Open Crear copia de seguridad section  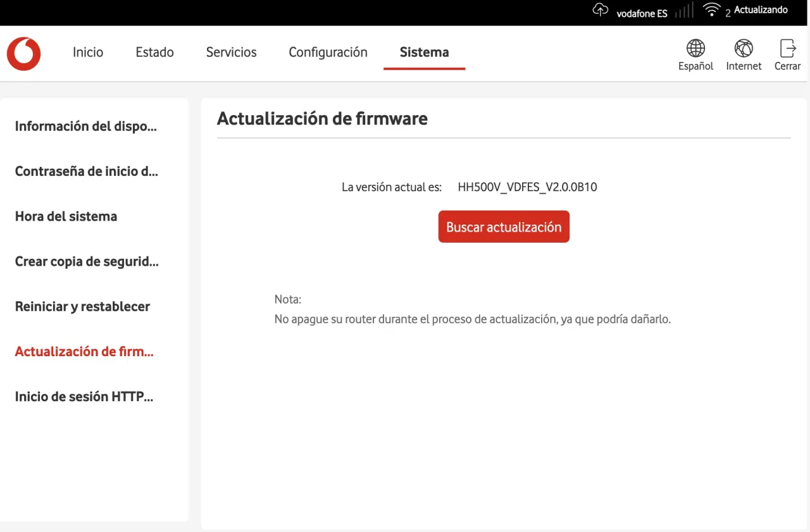(x=87, y=262)
